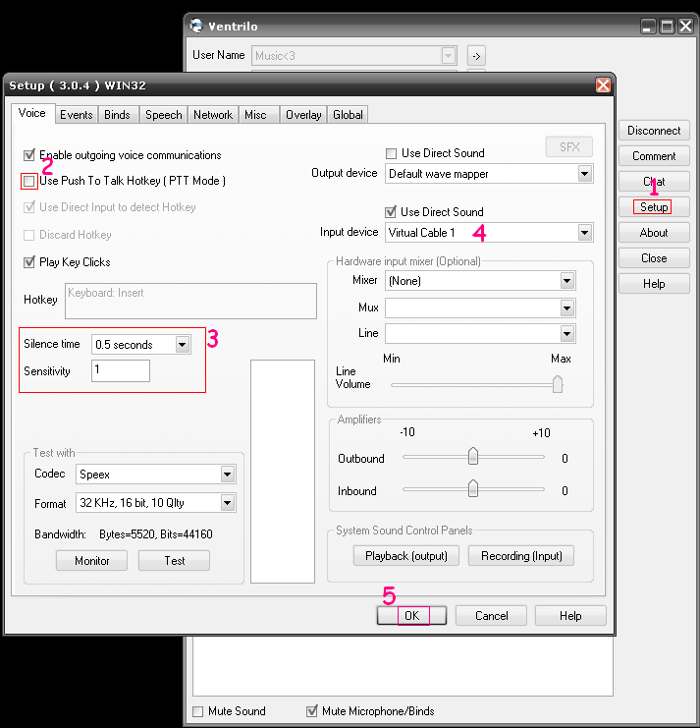The height and width of the screenshot is (728, 700).
Task: Expand the Line dropdown
Action: (x=566, y=333)
